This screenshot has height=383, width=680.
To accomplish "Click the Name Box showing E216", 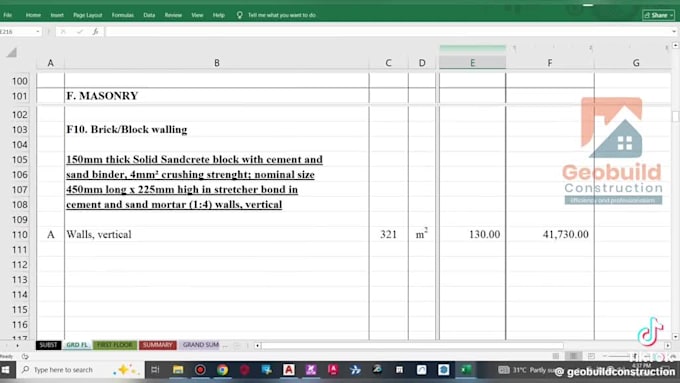I will click(16, 32).
